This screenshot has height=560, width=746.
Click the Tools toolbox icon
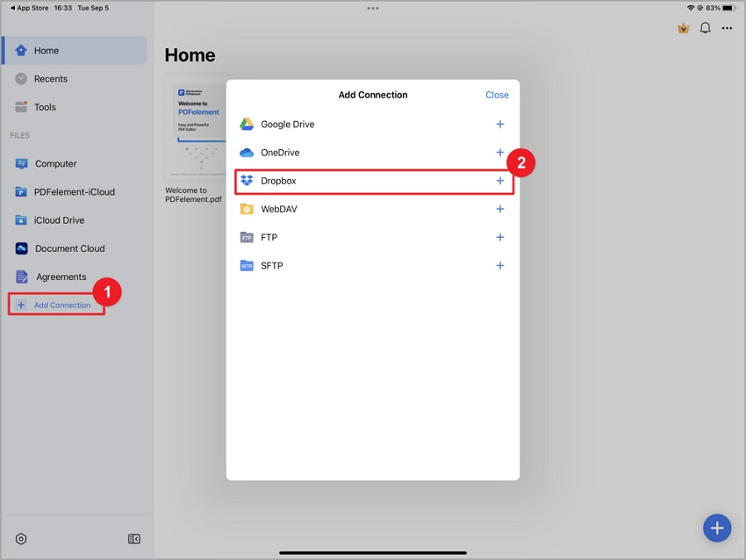tap(21, 107)
